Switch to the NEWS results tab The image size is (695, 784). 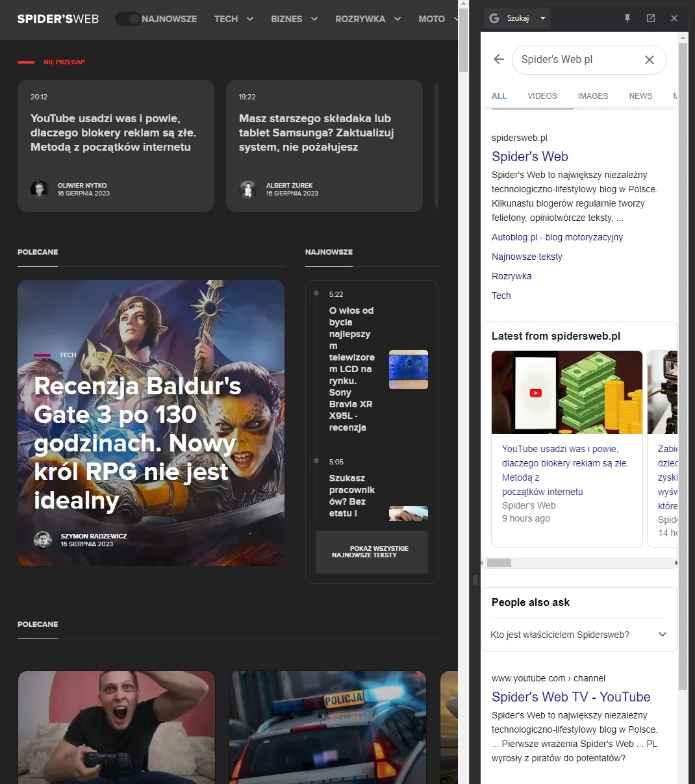click(640, 96)
